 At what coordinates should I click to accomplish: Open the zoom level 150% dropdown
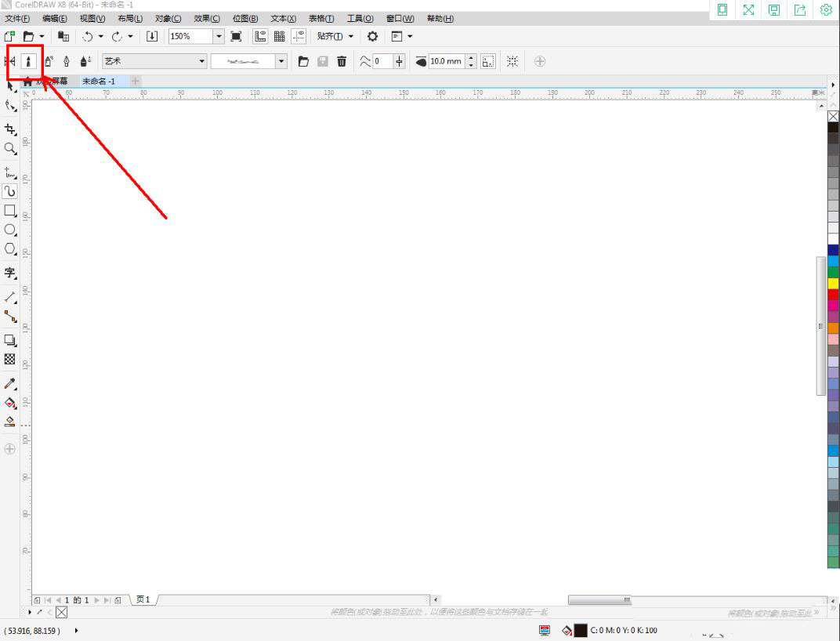tap(219, 36)
